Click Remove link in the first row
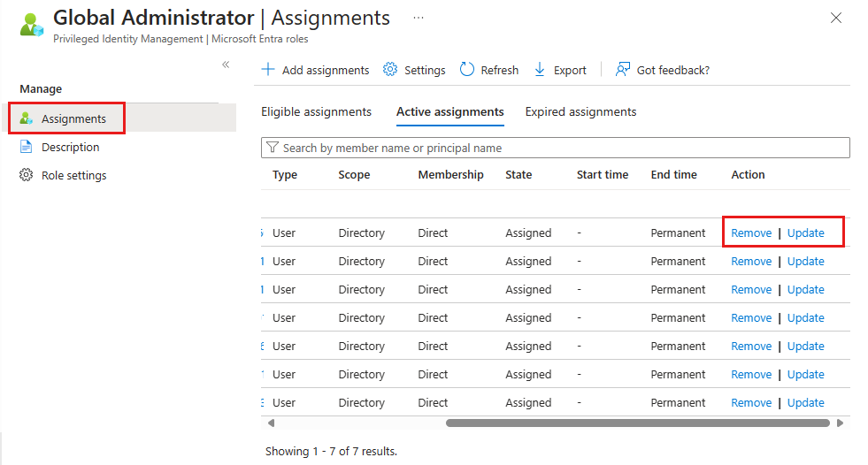 pyautogui.click(x=751, y=233)
